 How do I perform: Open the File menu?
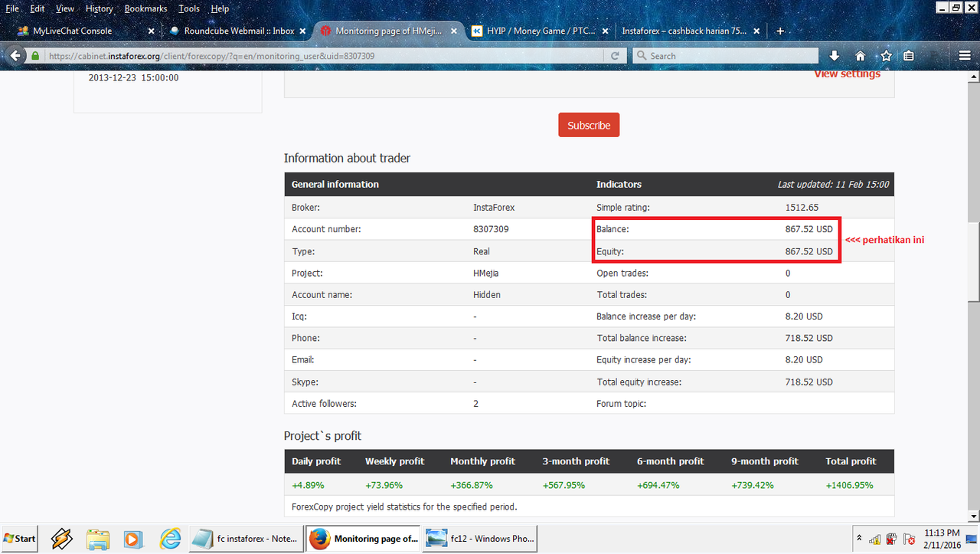point(13,8)
